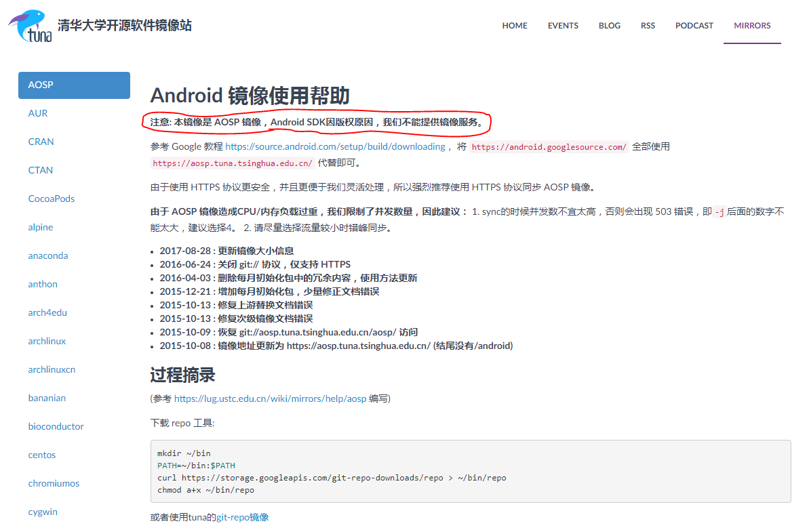The height and width of the screenshot is (532, 809).
Task: Open the git-repo镜像 link
Action: (x=243, y=517)
